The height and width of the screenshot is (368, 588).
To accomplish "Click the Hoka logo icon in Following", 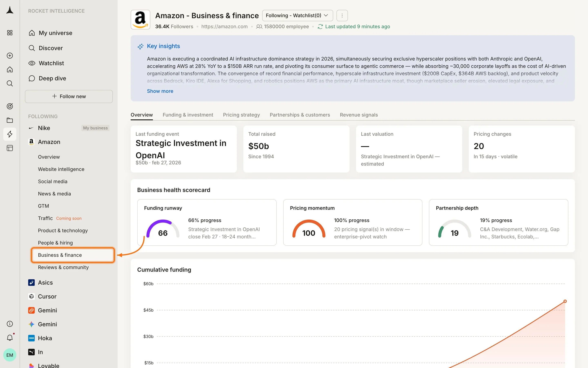I will [31, 338].
